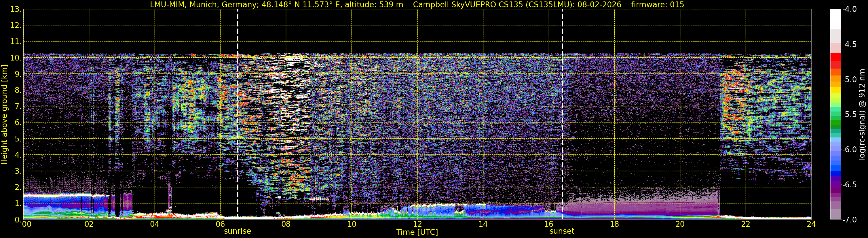Click the '08' time axis tick label
This screenshot has height=238, width=868.
286,224
